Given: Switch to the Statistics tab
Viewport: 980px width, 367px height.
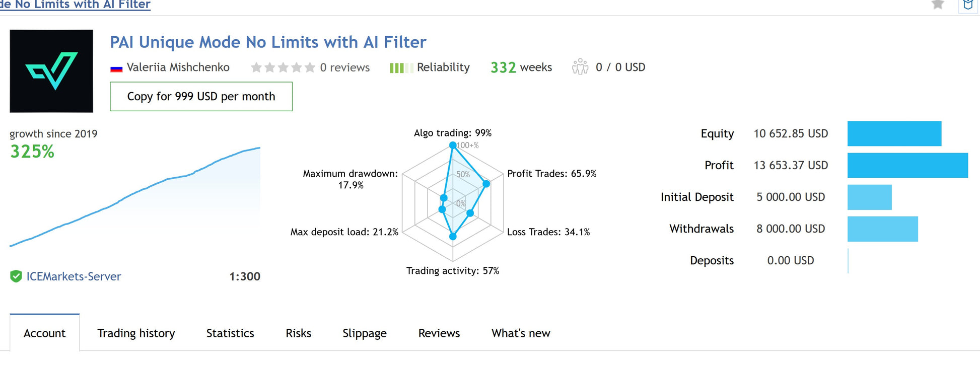Looking at the screenshot, I should [x=230, y=333].
